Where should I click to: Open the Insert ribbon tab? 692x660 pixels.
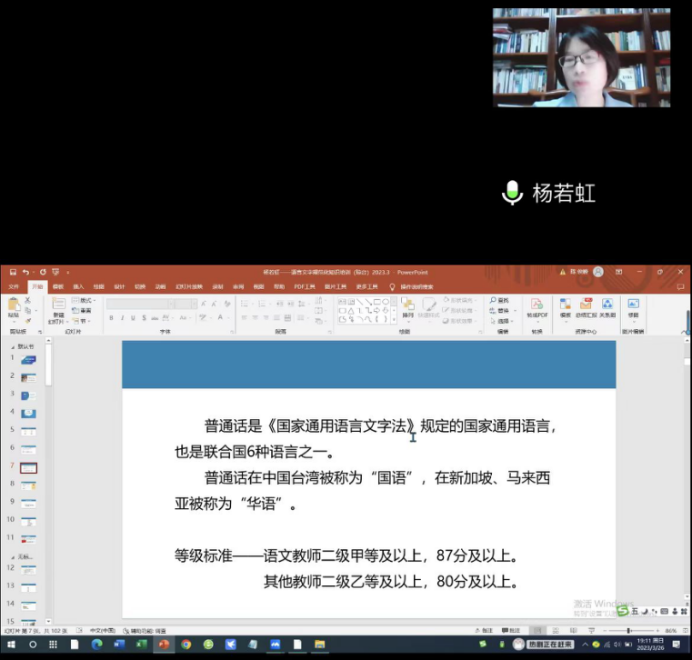[x=78, y=286]
